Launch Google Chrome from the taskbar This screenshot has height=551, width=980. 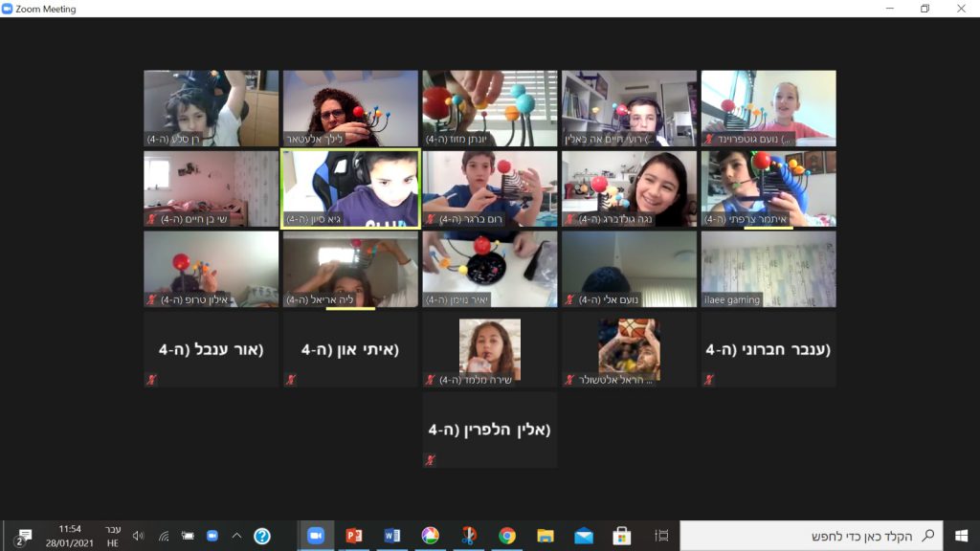click(507, 536)
